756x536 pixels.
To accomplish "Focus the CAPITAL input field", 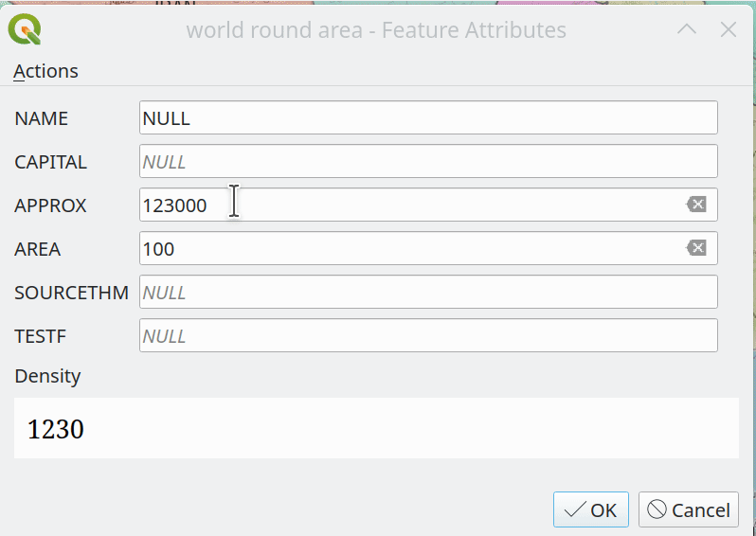I will [426, 162].
